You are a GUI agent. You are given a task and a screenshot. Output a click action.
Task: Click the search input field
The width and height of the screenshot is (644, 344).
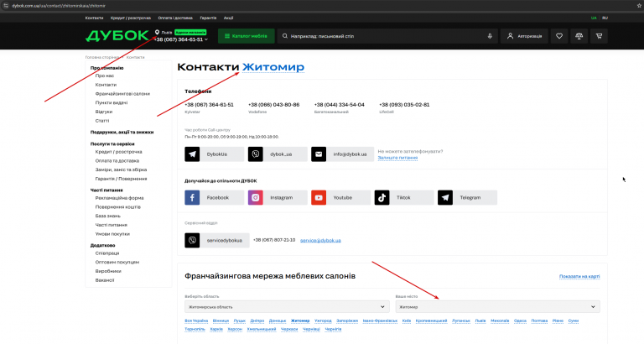[386, 36]
